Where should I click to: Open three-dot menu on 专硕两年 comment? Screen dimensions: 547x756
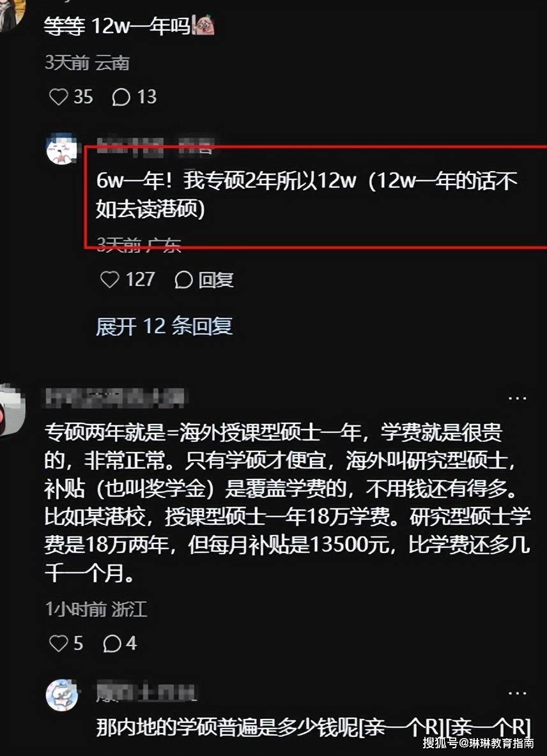[517, 398]
